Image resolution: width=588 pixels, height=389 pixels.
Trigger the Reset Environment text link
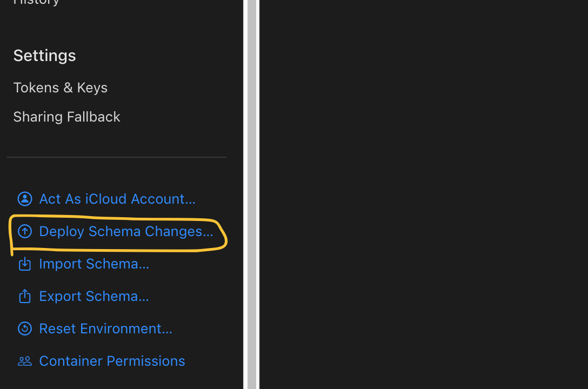click(105, 328)
